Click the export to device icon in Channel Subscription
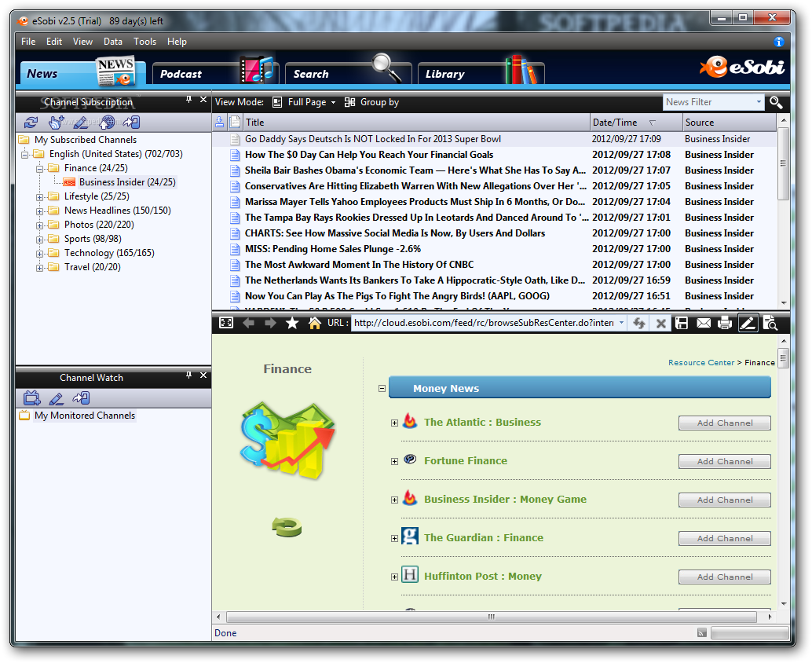 point(131,123)
